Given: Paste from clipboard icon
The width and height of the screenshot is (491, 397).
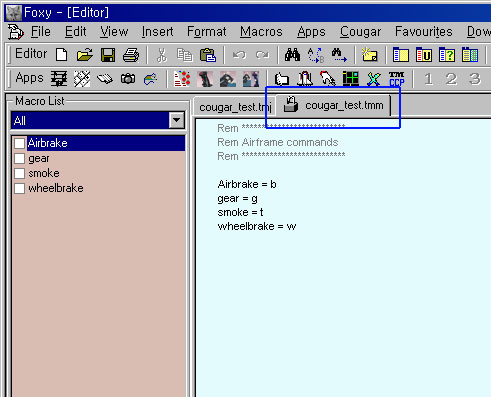Looking at the screenshot, I should pos(208,55).
